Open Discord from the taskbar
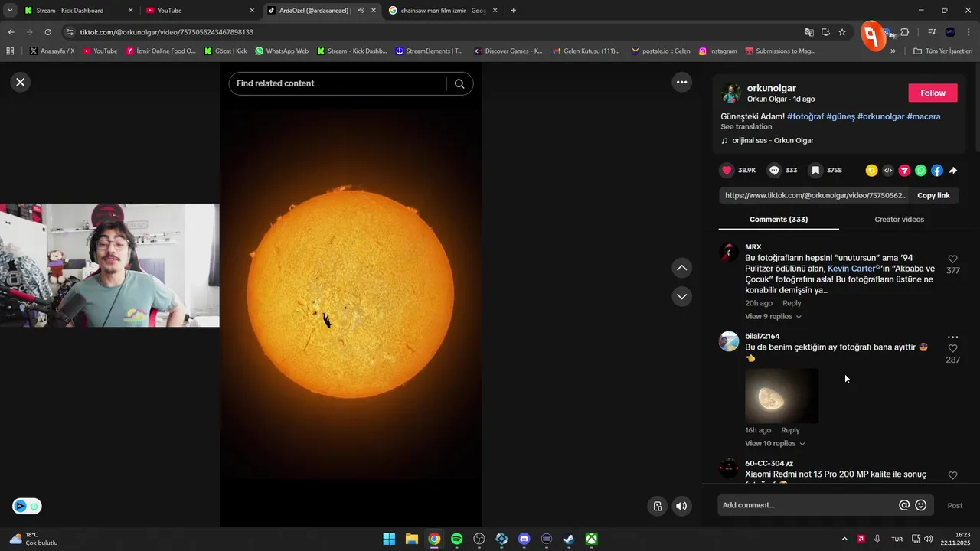This screenshot has height=551, width=980. 524,540
